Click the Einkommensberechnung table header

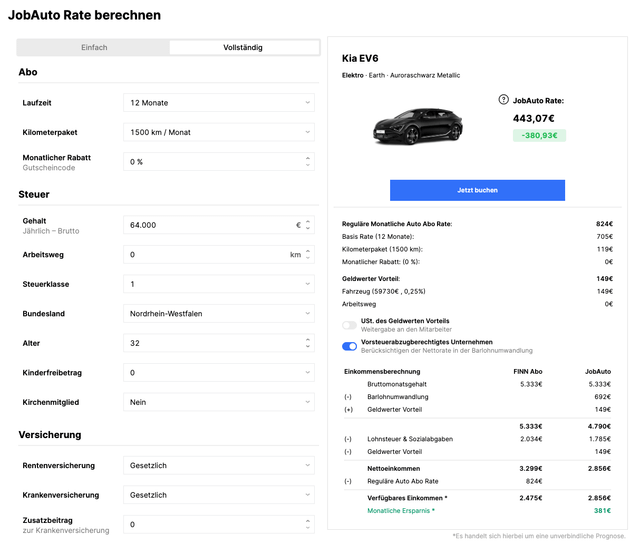pos(382,371)
